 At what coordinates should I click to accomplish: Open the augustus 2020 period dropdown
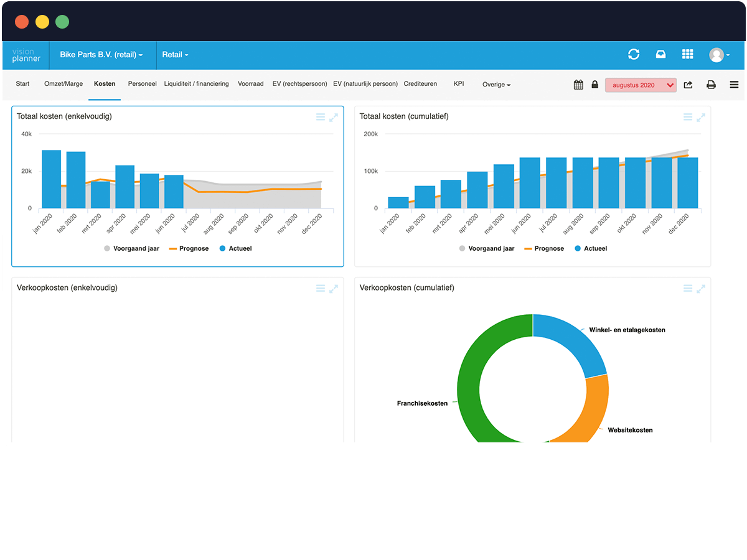(x=641, y=85)
